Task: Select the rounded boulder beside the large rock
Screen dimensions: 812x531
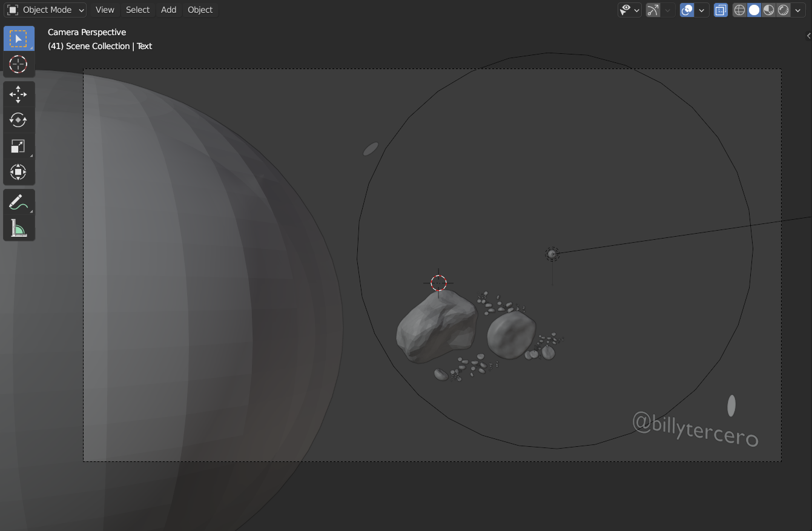Action: point(511,335)
